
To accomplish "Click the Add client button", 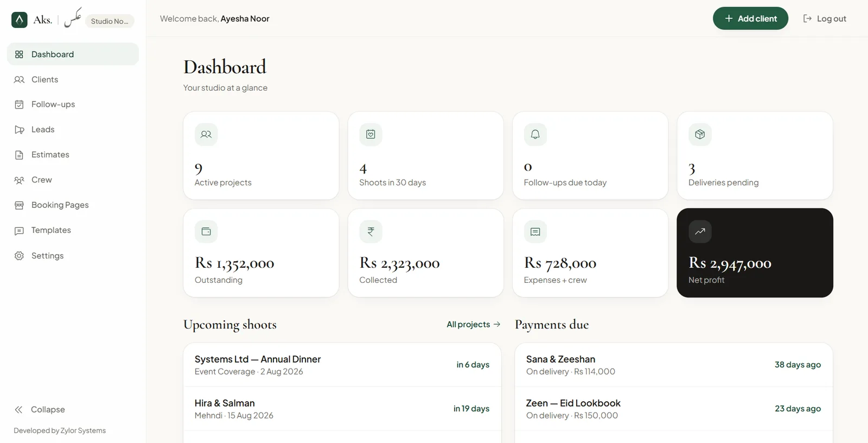I will click(750, 18).
